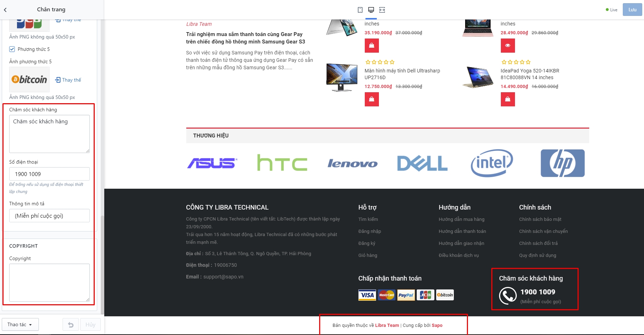Viewport: 644px width, 335px height.
Task: Uncheck the Phương thức 5 checkbox
Action: (12, 49)
